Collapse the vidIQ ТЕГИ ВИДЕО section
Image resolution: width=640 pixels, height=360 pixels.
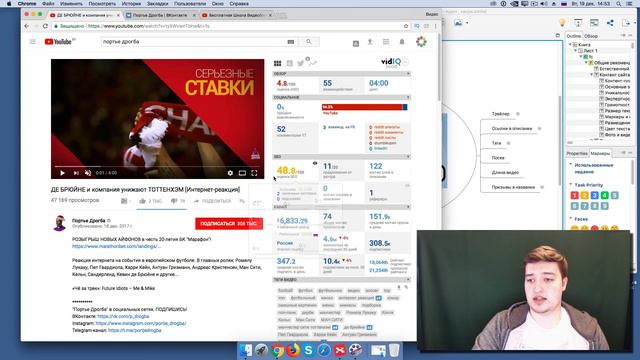[x=408, y=280]
